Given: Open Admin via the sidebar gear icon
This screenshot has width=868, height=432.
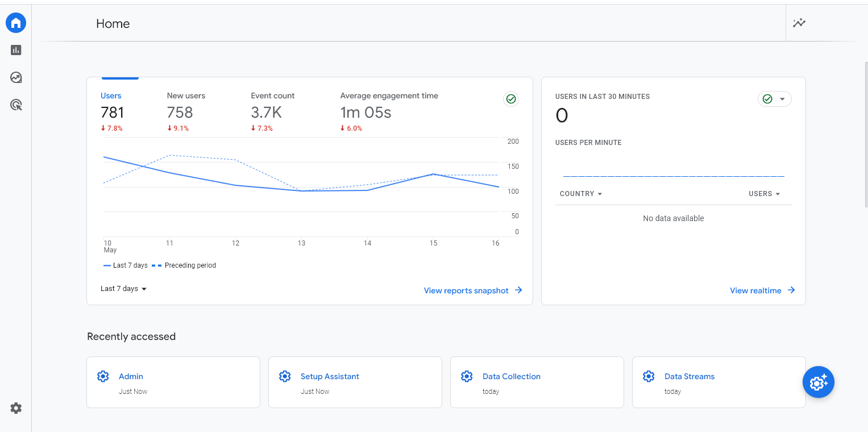Looking at the screenshot, I should pyautogui.click(x=15, y=408).
